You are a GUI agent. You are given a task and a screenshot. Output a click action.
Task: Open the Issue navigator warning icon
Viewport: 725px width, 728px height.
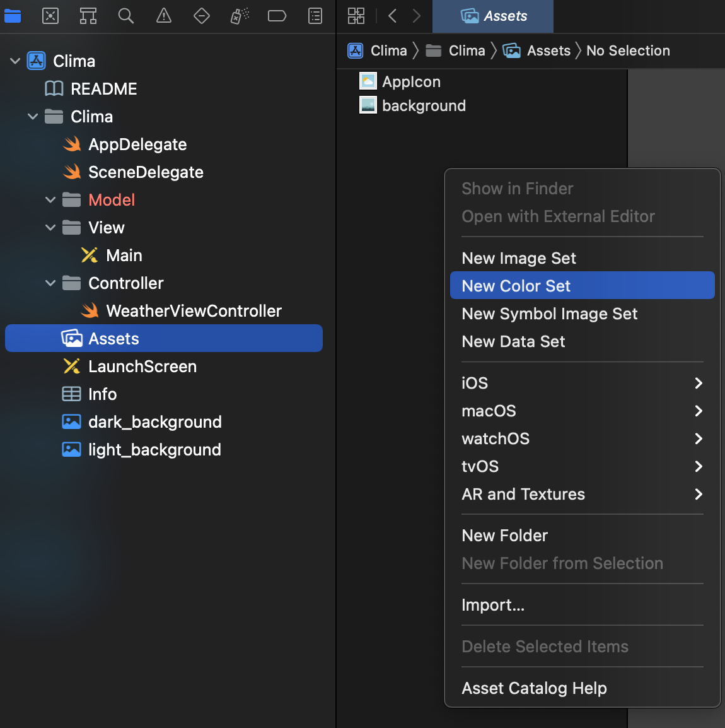[164, 16]
